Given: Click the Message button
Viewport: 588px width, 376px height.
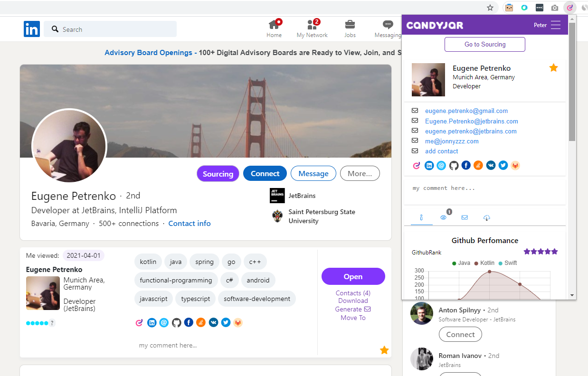Looking at the screenshot, I should (313, 174).
